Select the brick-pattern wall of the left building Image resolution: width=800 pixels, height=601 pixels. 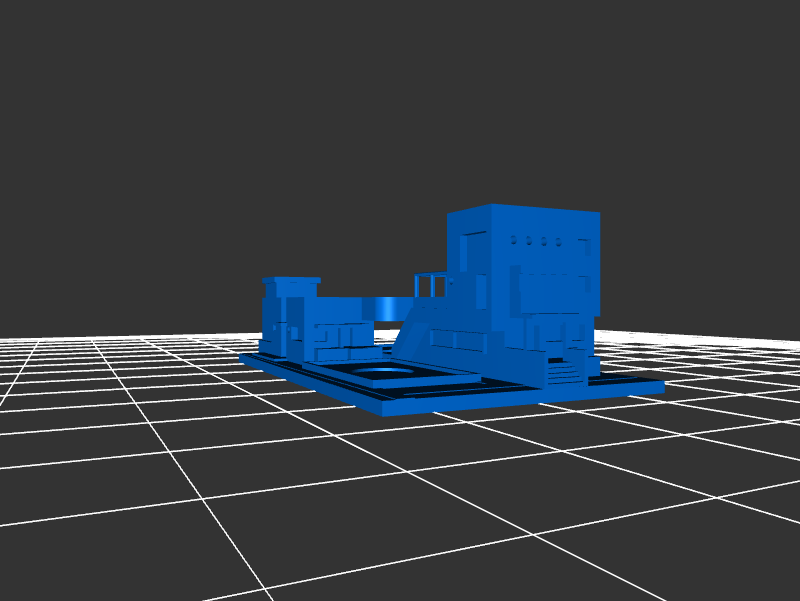click(345, 338)
